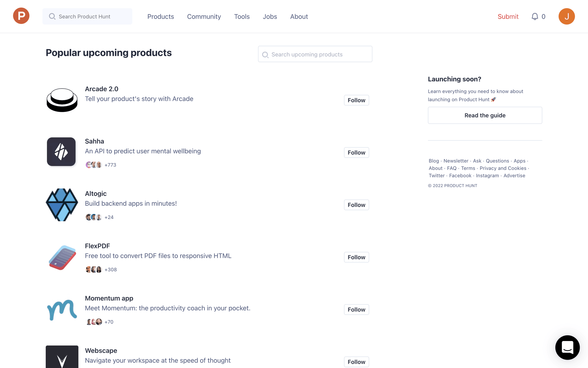Open the Blog footer link
The image size is (588, 368).
coord(434,161)
